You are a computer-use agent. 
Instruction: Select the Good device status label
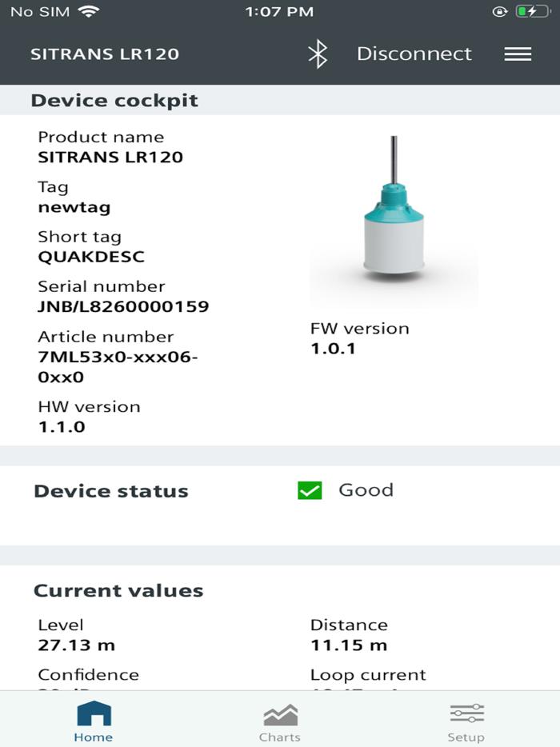[x=366, y=489]
